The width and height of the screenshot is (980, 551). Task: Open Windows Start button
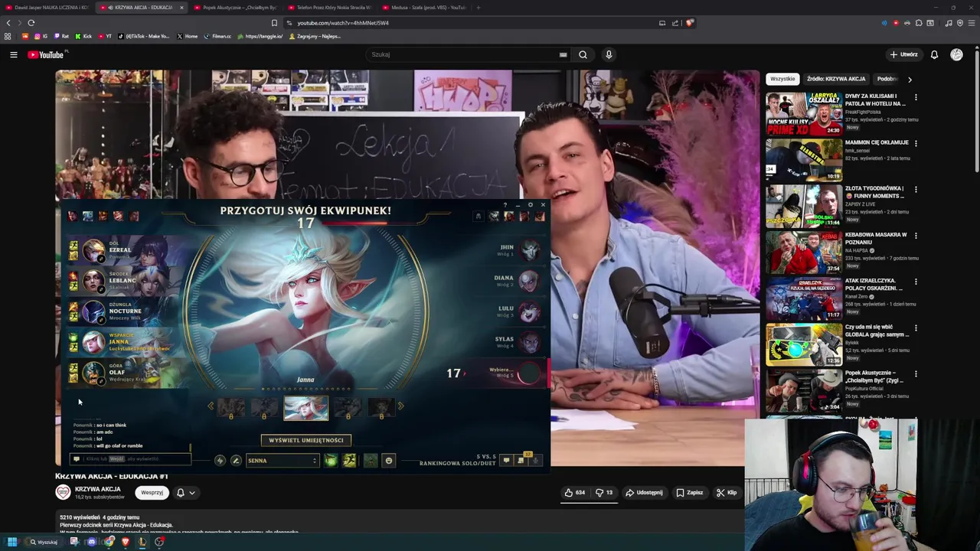tap(12, 542)
